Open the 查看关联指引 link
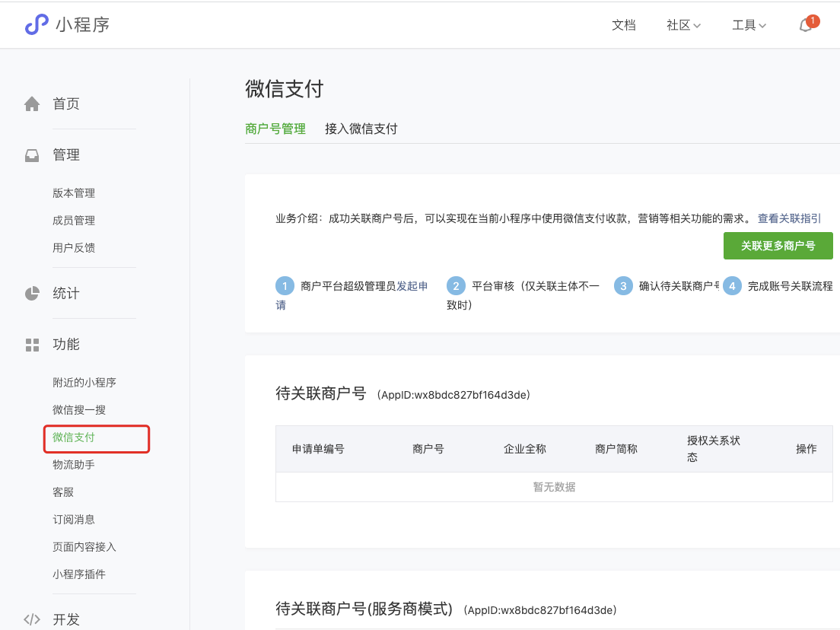Viewport: 840px width, 630px height. point(789,218)
